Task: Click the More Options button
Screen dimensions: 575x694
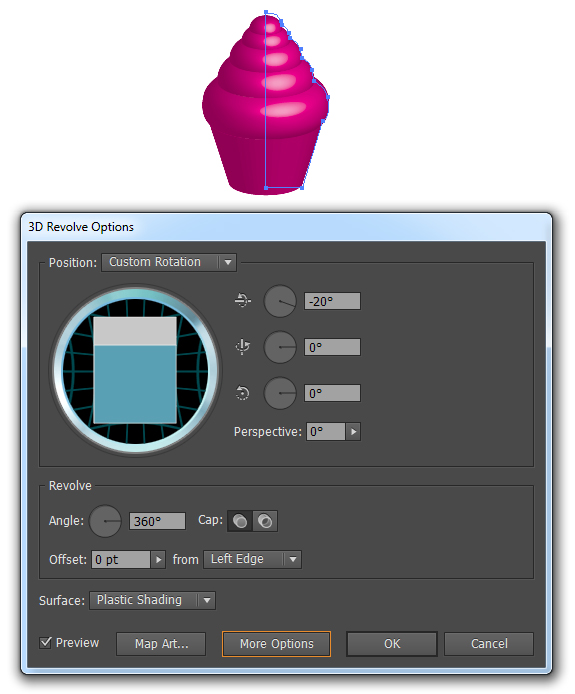Action: coord(276,644)
